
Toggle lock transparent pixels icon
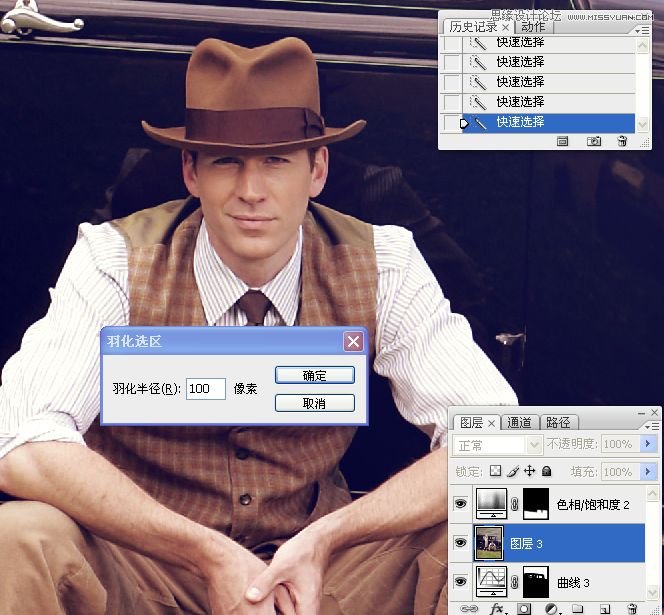click(x=495, y=471)
